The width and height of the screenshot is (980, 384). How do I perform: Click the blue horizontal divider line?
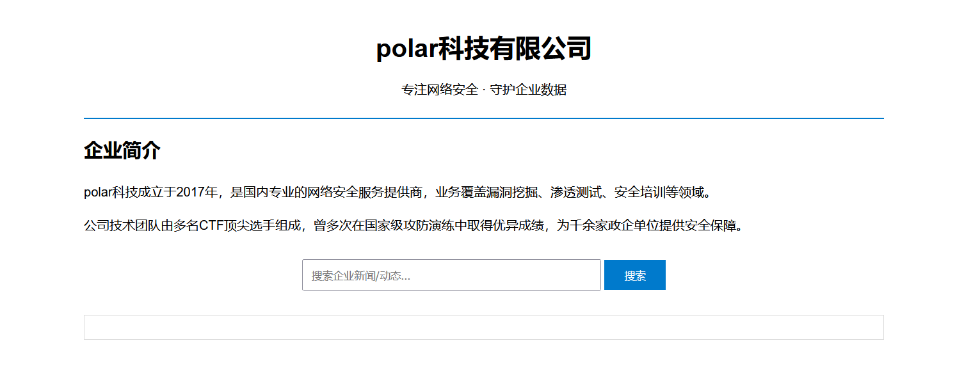484,118
